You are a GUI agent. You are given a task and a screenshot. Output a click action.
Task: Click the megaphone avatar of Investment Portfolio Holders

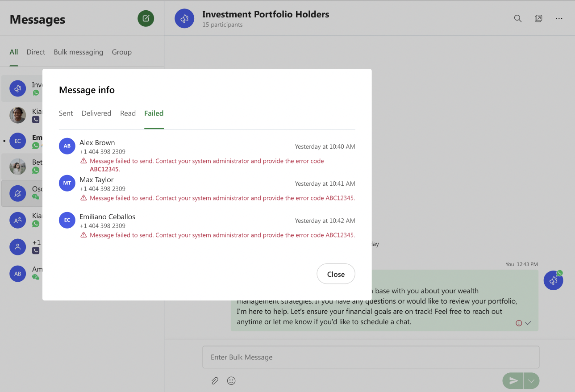[184, 18]
